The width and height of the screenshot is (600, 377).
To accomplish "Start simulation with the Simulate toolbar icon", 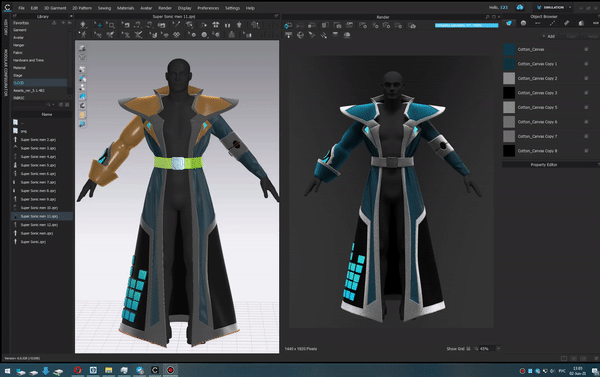I will (x=83, y=25).
